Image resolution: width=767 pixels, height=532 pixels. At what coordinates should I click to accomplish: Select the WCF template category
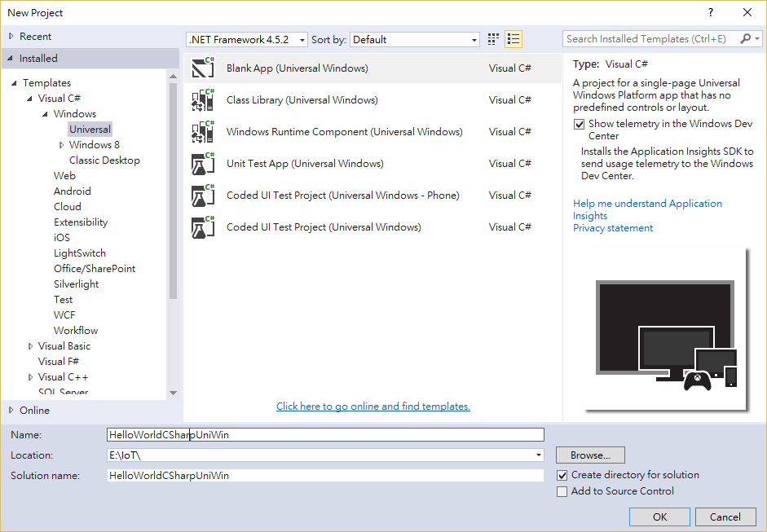tap(64, 315)
